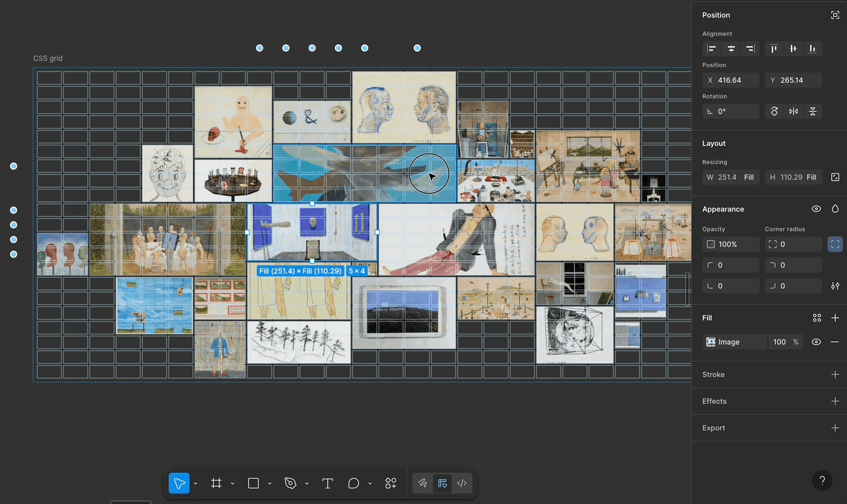
Task: Align selection to the right
Action: tap(751, 49)
